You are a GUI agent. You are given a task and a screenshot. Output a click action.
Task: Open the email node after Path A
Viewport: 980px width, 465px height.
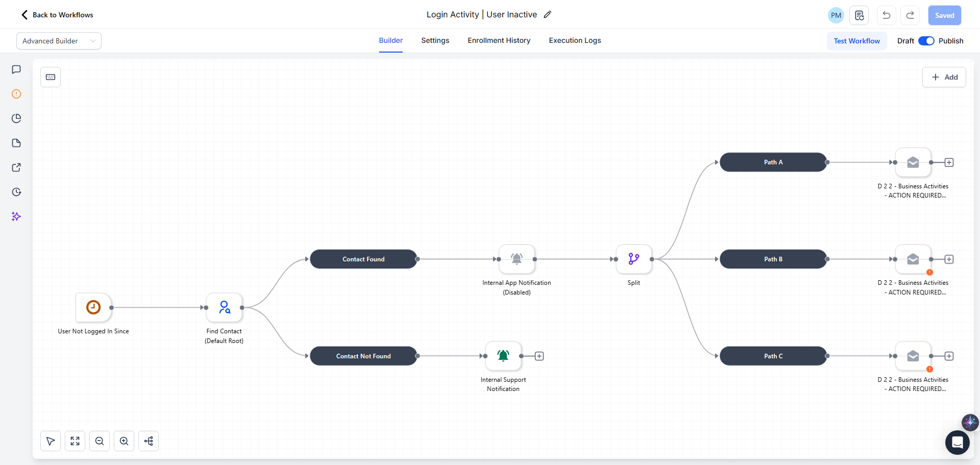[913, 162]
